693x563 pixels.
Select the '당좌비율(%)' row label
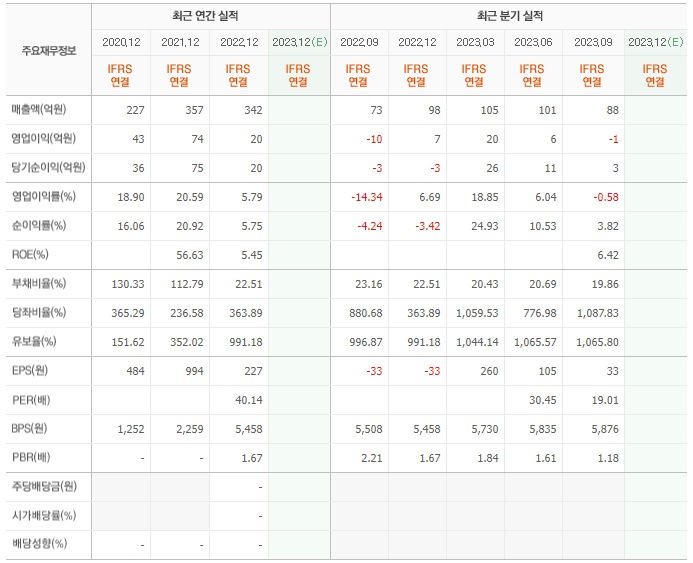click(x=39, y=312)
